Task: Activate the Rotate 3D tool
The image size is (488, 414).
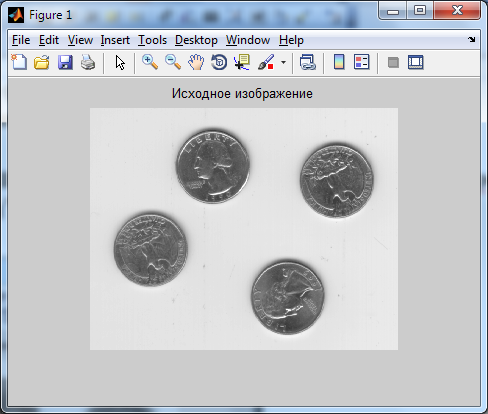Action: [219, 62]
